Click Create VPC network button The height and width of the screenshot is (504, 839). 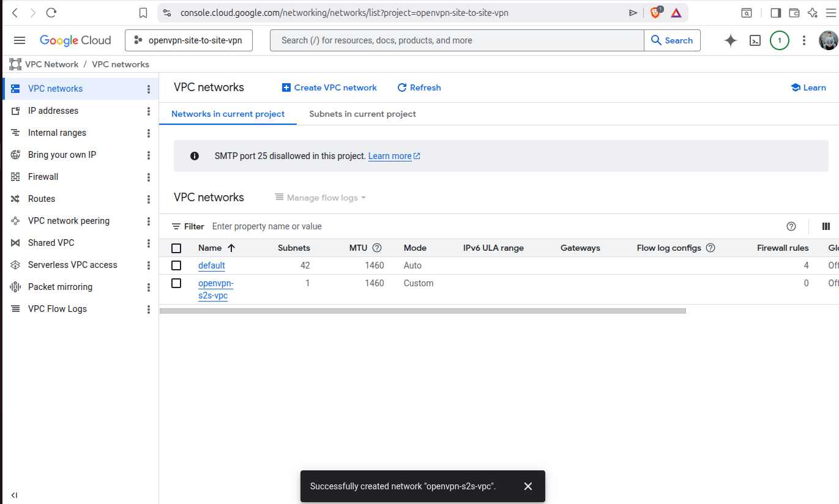[329, 87]
